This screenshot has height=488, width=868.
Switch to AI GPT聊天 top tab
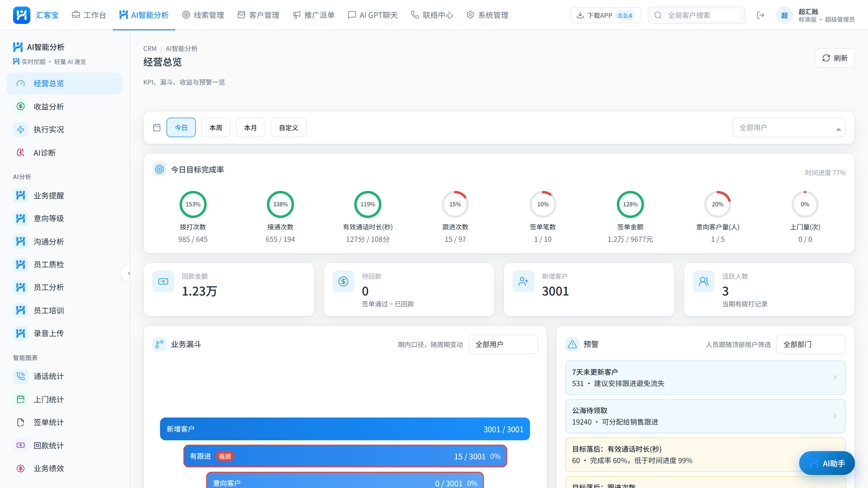[x=373, y=15]
